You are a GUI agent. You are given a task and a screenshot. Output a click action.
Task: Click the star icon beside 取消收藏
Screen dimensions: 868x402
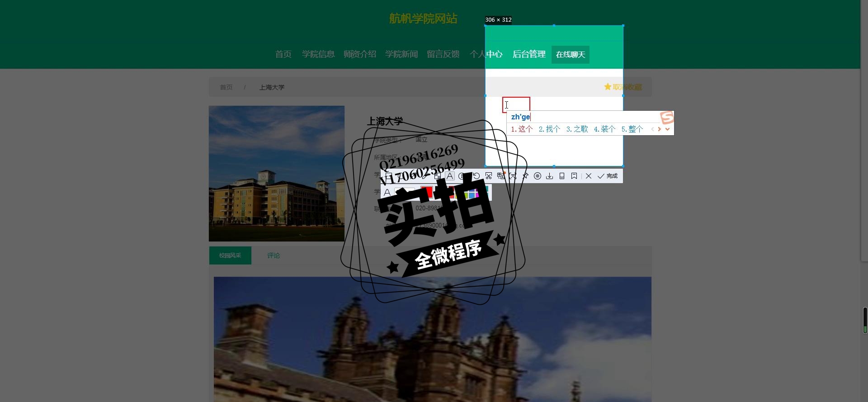pyautogui.click(x=608, y=87)
